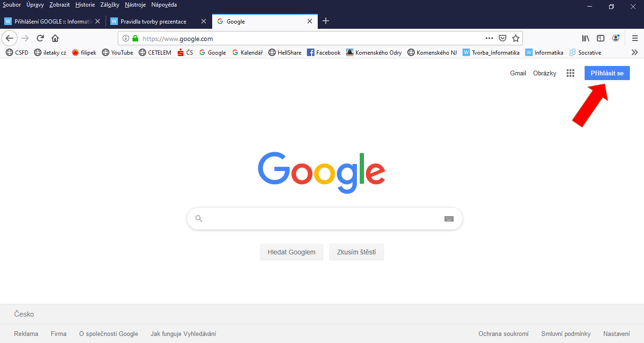
Task: Open the iletaky cz bookmark
Action: click(x=50, y=53)
